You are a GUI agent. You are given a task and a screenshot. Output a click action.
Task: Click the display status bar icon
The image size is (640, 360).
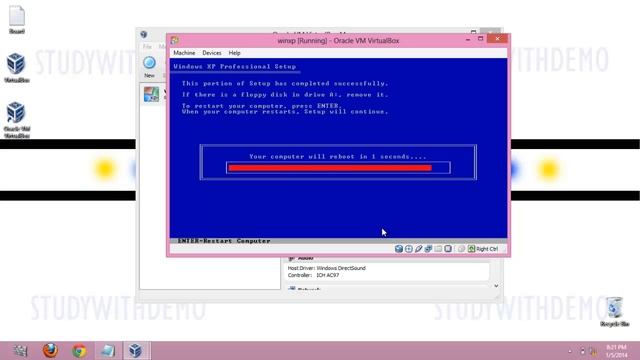pos(448,249)
